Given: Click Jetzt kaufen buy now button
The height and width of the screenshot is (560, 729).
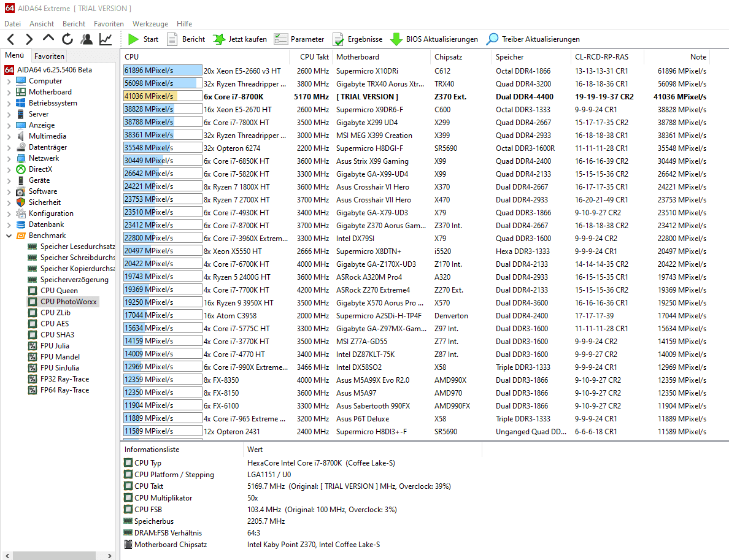Looking at the screenshot, I should tap(240, 39).
